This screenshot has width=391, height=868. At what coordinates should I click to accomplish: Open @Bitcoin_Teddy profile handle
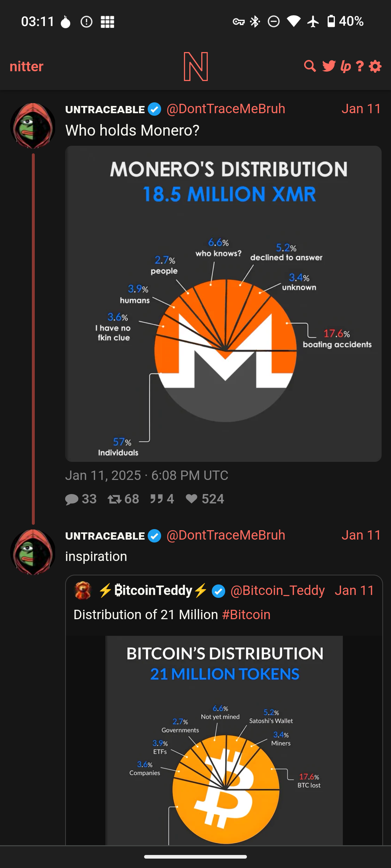(277, 591)
